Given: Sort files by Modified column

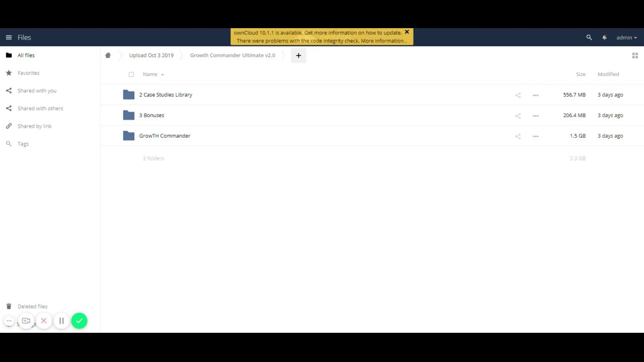Looking at the screenshot, I should tap(608, 74).
